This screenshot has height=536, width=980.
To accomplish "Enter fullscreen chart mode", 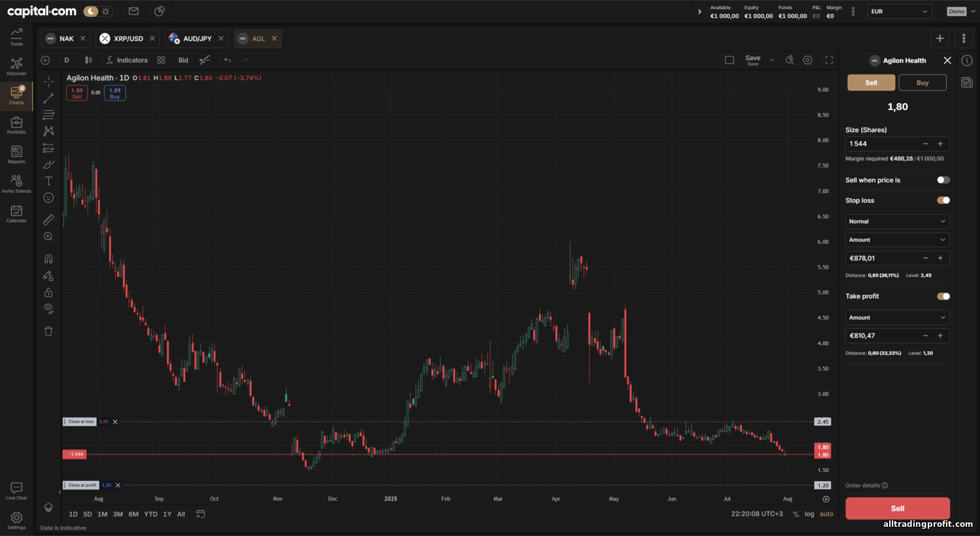I will click(829, 60).
